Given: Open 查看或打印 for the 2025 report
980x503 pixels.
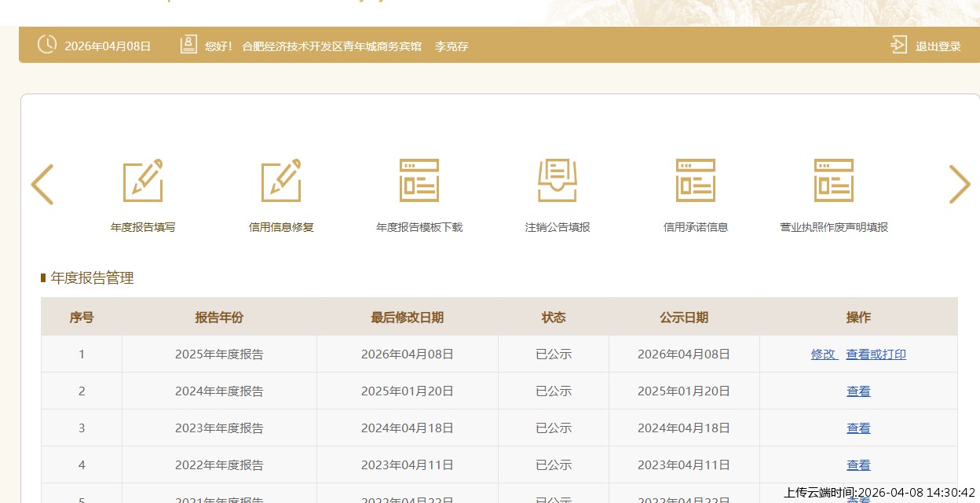Looking at the screenshot, I should [x=876, y=354].
